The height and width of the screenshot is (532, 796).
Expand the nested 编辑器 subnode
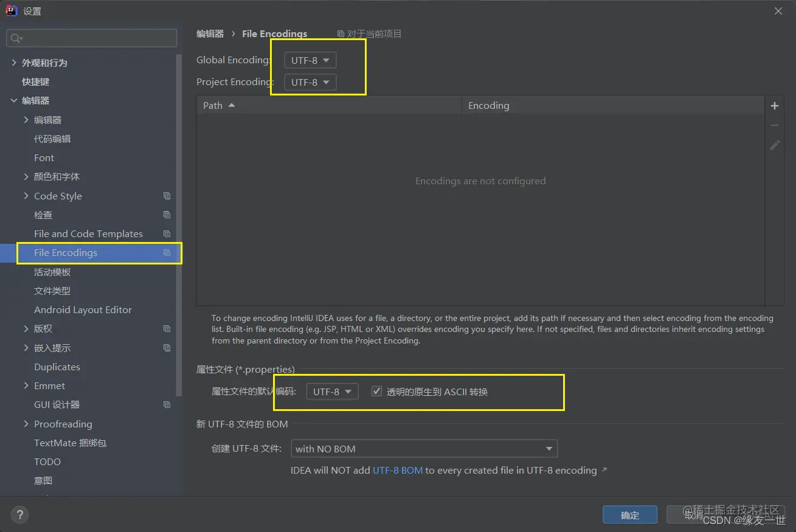click(26, 120)
